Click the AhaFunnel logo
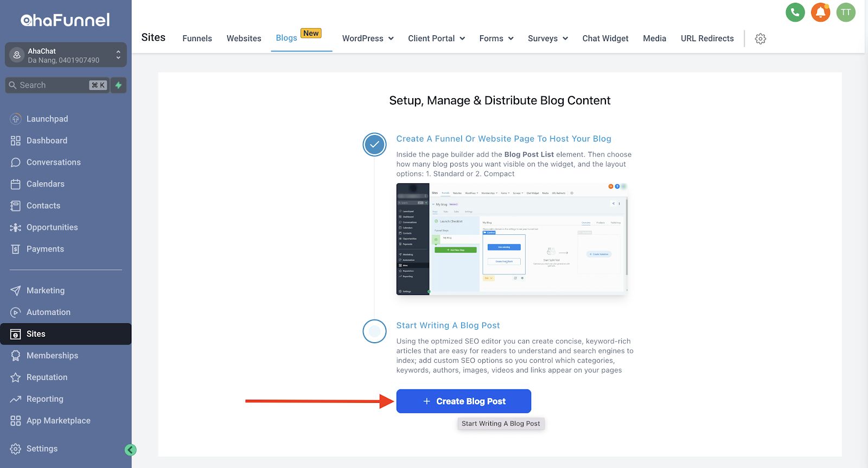 coord(65,20)
